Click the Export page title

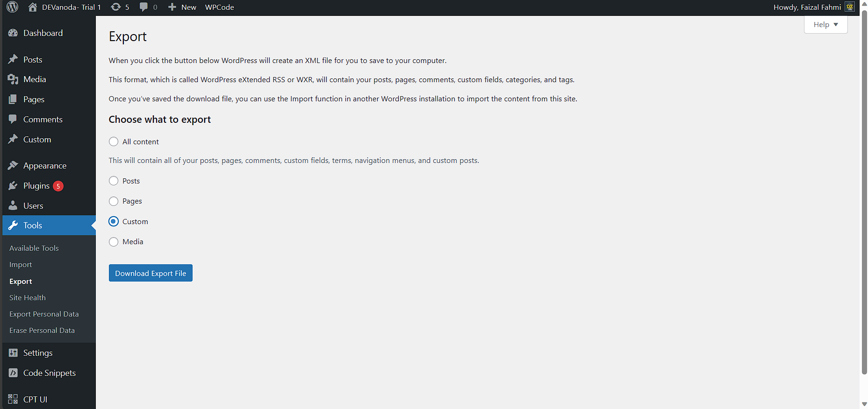point(128,36)
